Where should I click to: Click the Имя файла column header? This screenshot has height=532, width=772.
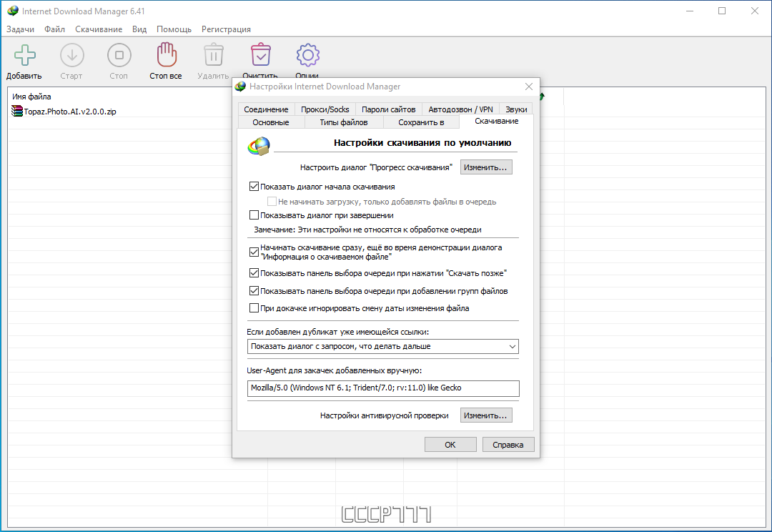(31, 97)
